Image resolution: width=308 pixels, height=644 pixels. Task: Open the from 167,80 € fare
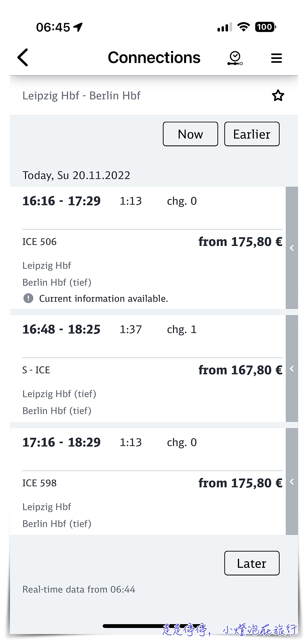(240, 370)
